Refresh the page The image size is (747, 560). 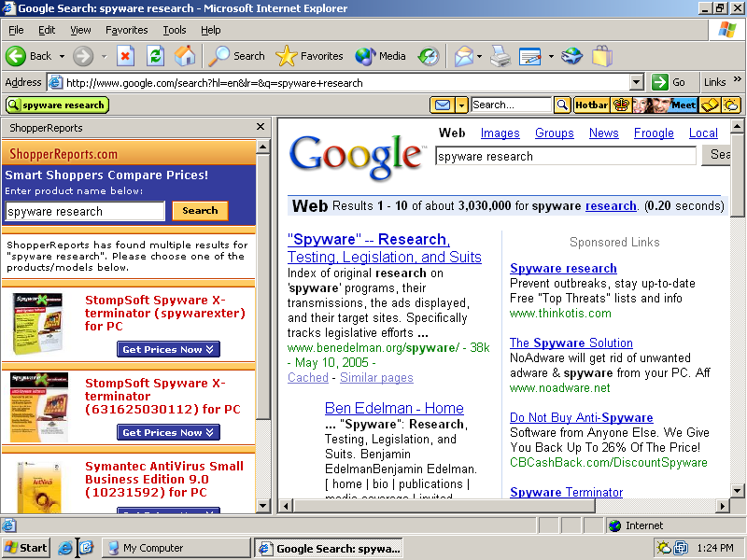[x=155, y=56]
